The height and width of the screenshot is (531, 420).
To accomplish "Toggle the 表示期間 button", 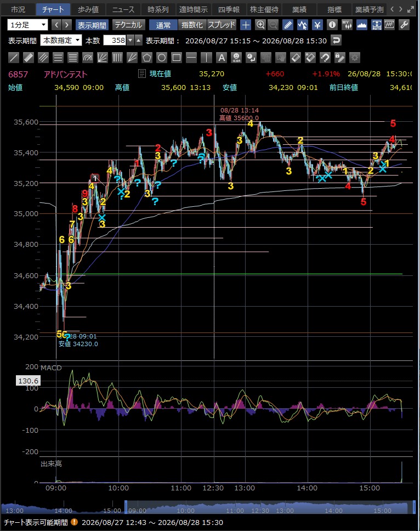I will point(92,25).
